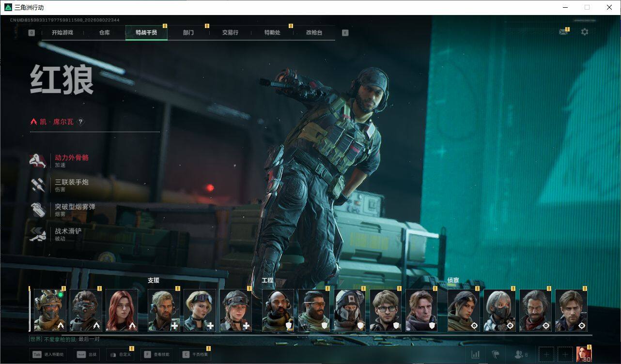621x364 pixels.
Task: Maximize the 三角洲行动 window
Action: 587,7
